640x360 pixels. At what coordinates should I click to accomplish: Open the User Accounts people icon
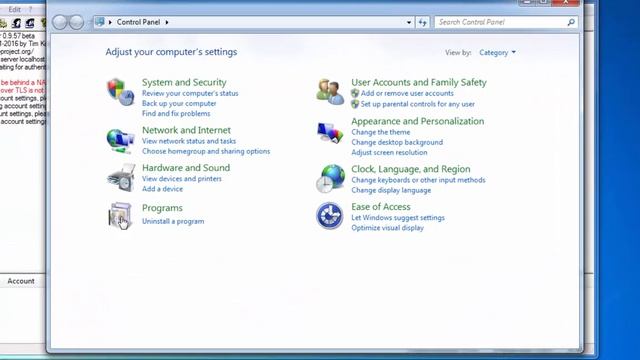pos(330,92)
